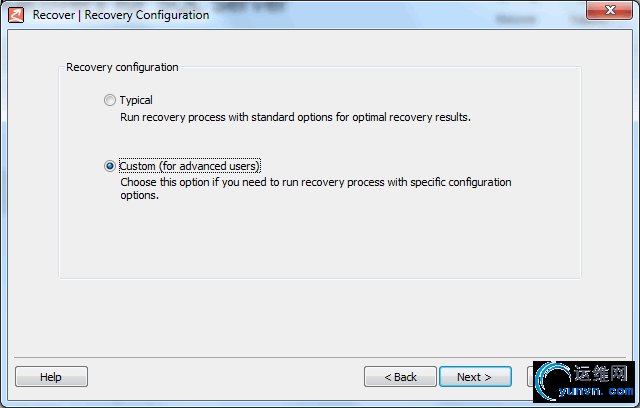Click the Custom (for advanced users) label
The height and width of the screenshot is (408, 640).
pyautogui.click(x=189, y=166)
